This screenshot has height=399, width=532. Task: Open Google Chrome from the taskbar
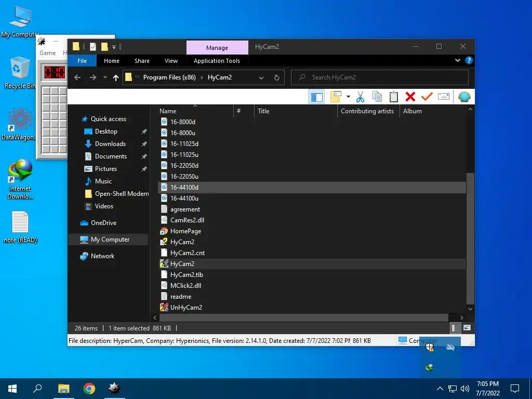coord(89,389)
